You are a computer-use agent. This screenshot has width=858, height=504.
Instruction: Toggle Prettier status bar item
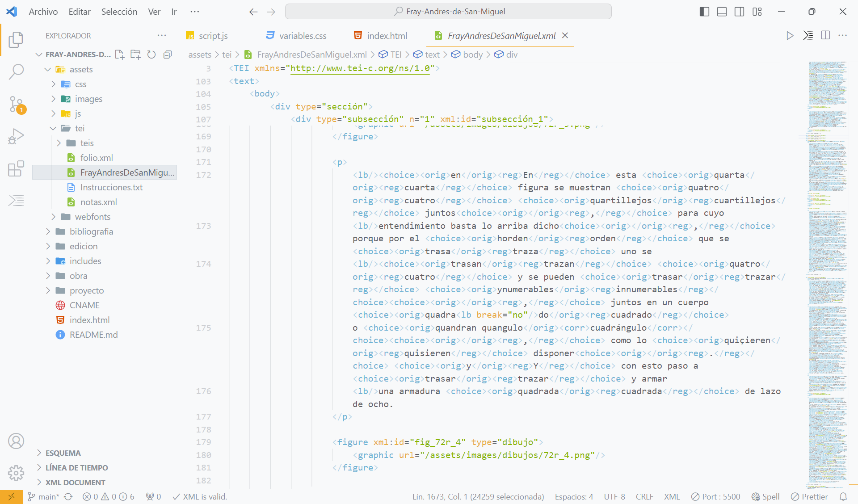pos(809,497)
